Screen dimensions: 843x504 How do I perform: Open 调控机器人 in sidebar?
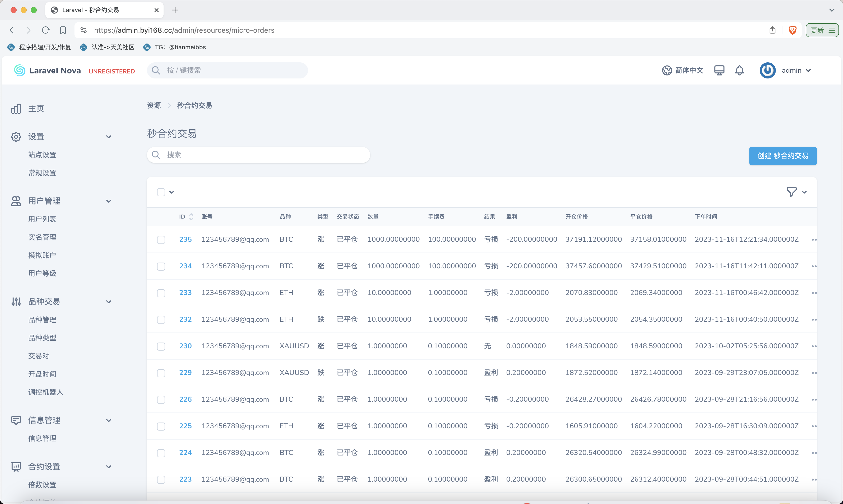pos(46,392)
